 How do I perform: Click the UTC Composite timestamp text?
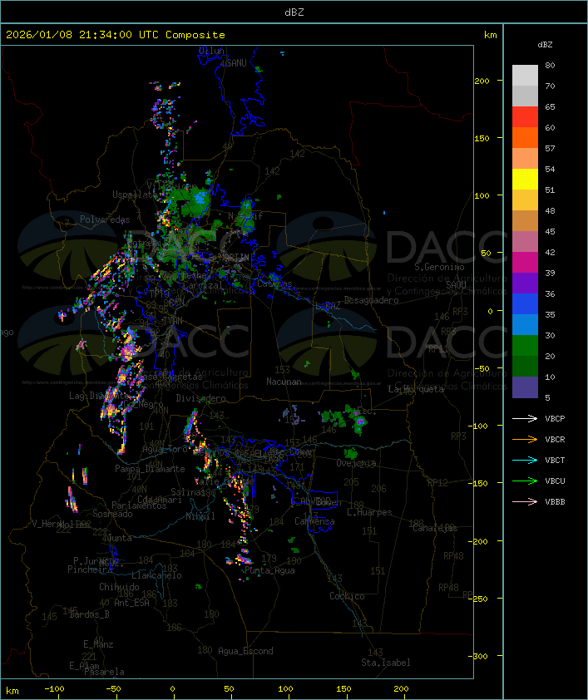[x=116, y=34]
